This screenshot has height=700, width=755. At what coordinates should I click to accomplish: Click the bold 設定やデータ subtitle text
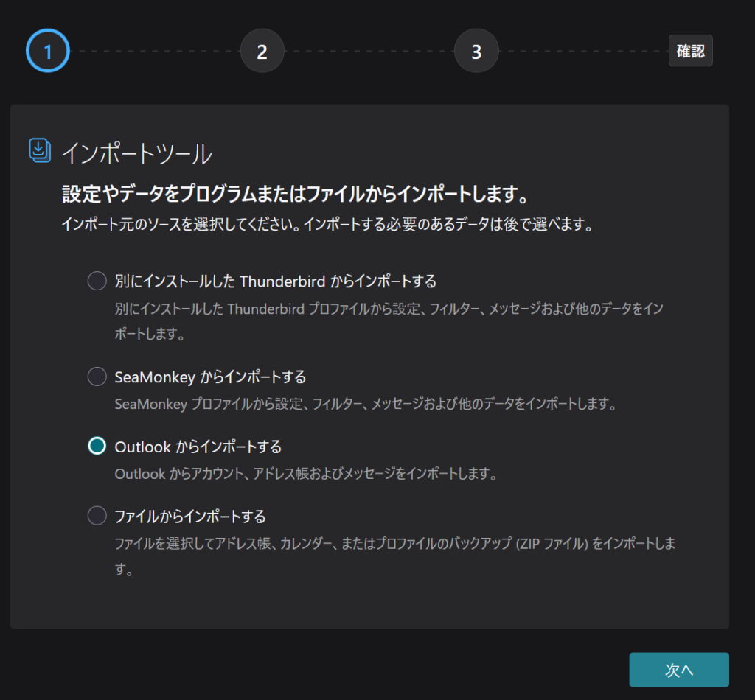(296, 195)
